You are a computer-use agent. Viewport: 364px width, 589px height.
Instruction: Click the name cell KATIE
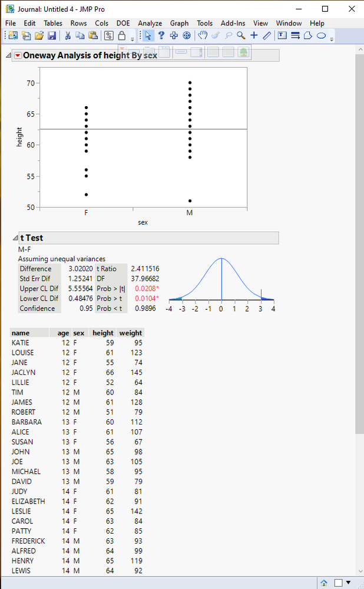(20, 343)
